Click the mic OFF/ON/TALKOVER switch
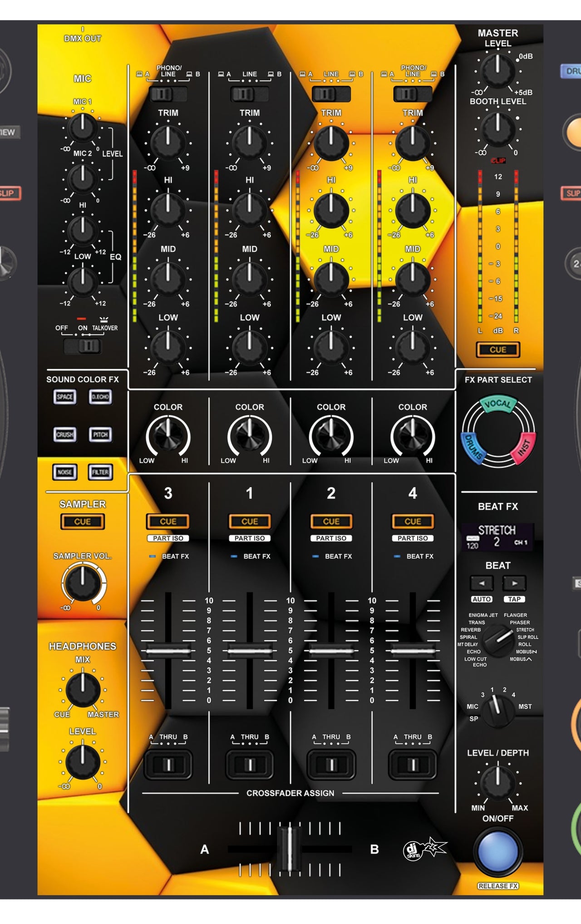 [83, 346]
